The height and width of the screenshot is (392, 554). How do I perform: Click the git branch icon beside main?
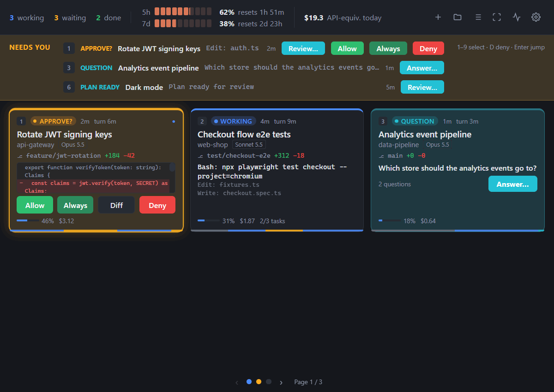click(x=382, y=156)
